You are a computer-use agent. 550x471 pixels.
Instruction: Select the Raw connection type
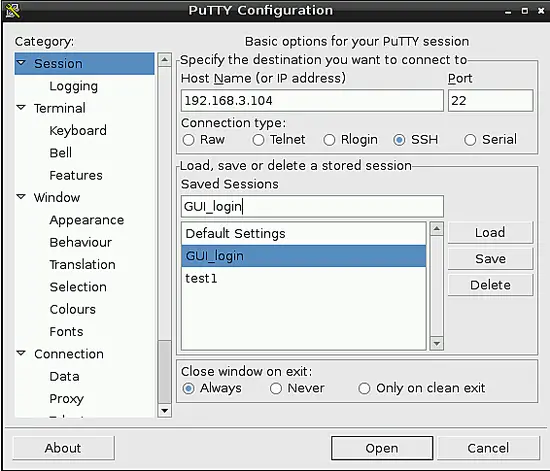tap(188, 140)
